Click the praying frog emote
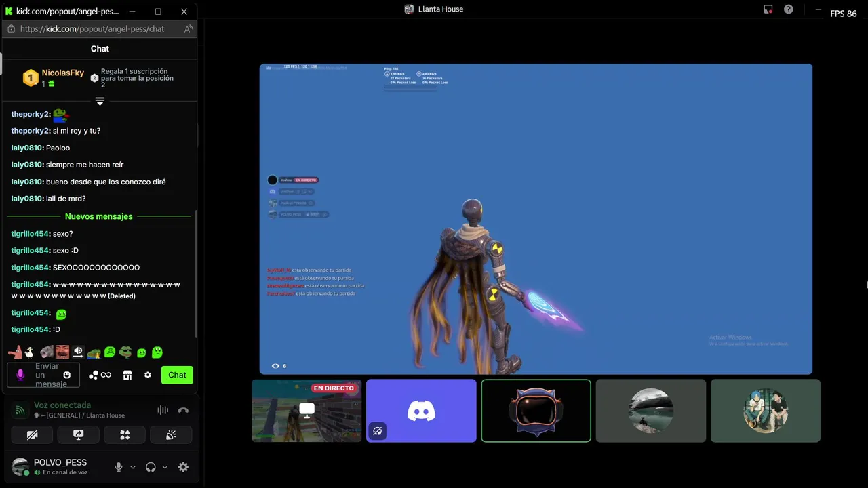The height and width of the screenshot is (488, 868). click(x=94, y=353)
